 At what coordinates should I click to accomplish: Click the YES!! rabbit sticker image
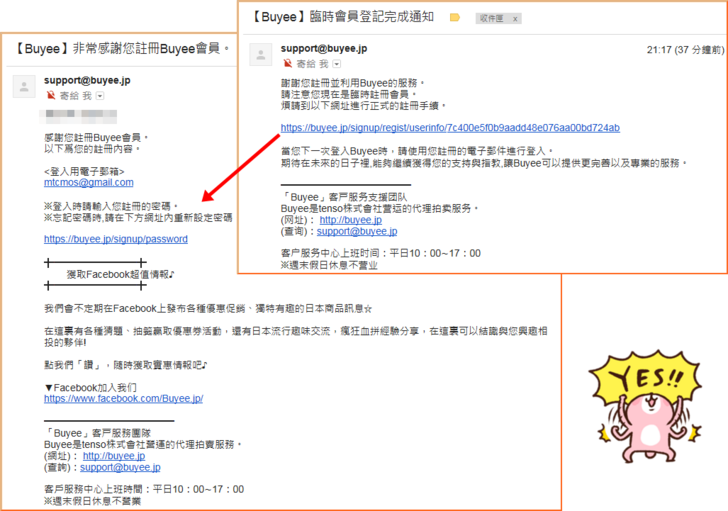coord(645,406)
